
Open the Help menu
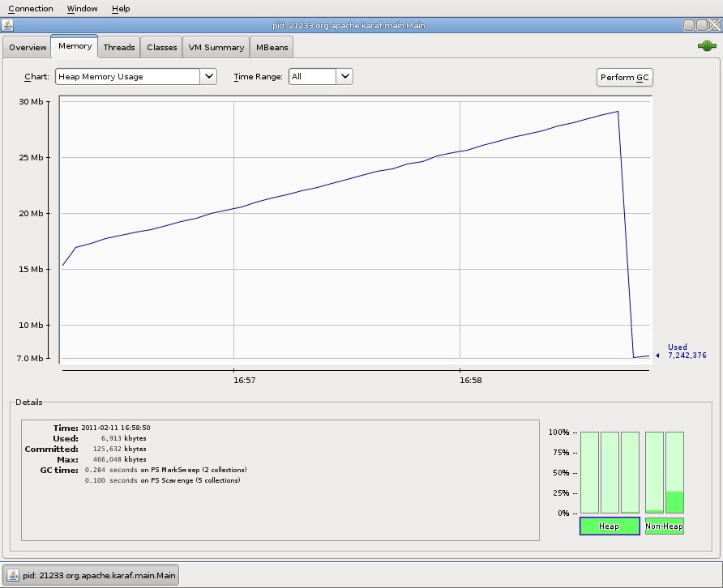click(x=121, y=9)
